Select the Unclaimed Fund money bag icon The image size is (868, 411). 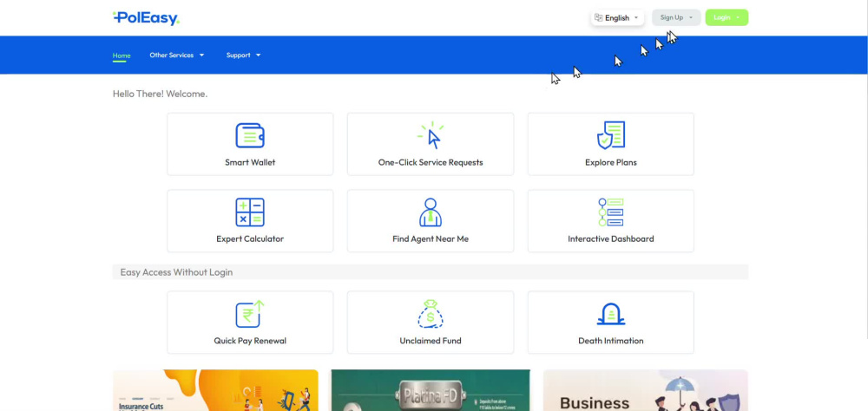coord(431,314)
